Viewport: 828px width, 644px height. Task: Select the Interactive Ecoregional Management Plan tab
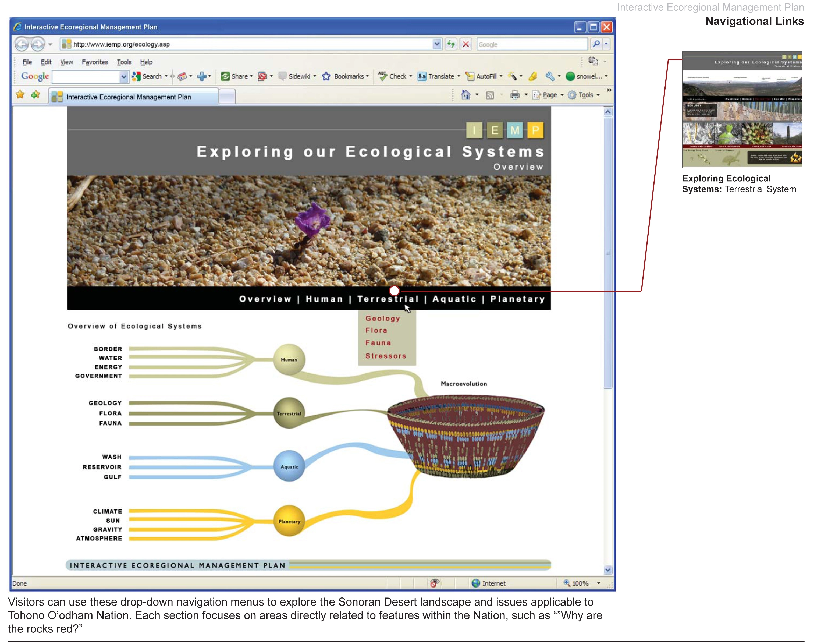click(x=134, y=97)
